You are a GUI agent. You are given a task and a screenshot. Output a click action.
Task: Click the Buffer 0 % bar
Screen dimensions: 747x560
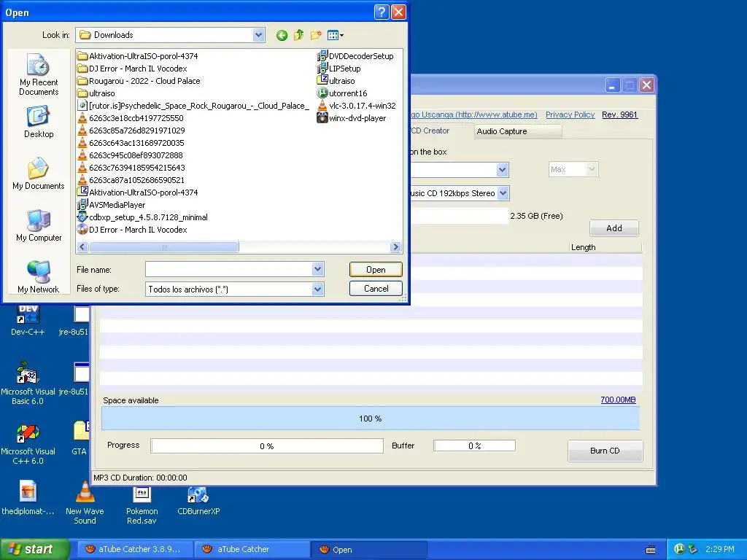(x=474, y=446)
